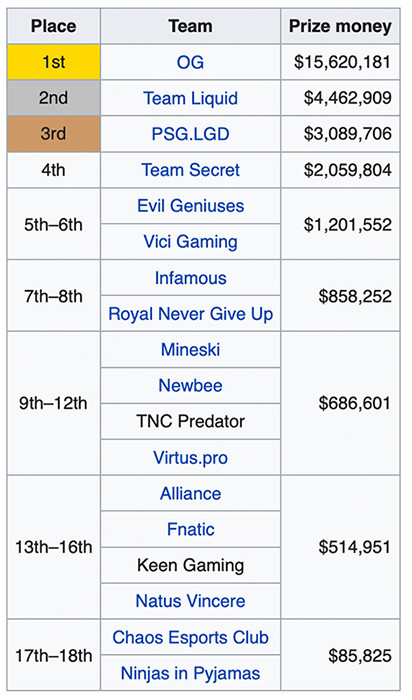Open the Natus Vincere link
Image resolution: width=412 pixels, height=700 pixels.
(191, 601)
